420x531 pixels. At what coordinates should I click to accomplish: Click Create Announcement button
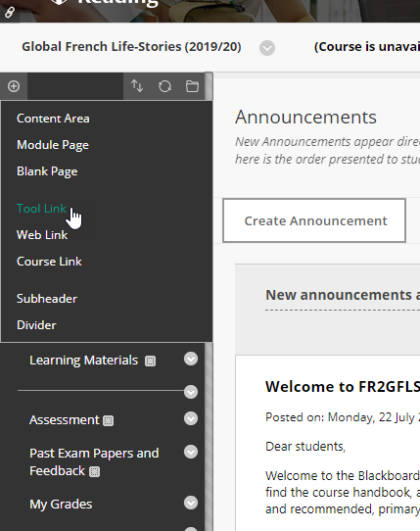click(314, 220)
